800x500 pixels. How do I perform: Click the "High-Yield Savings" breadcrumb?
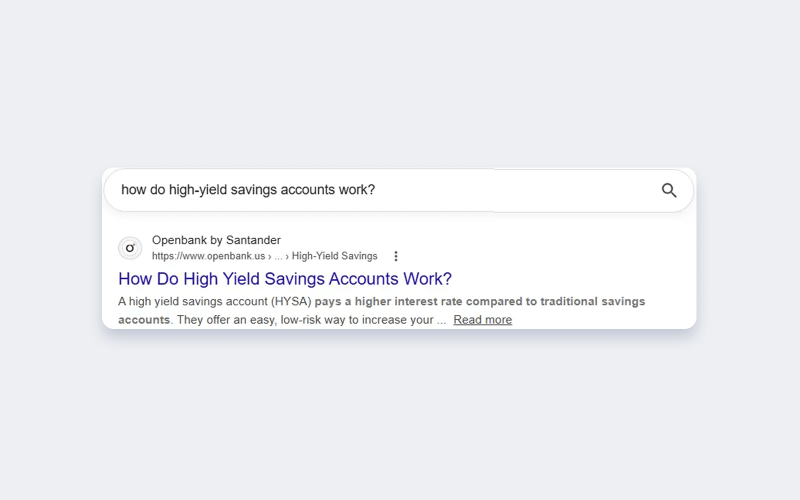335,256
